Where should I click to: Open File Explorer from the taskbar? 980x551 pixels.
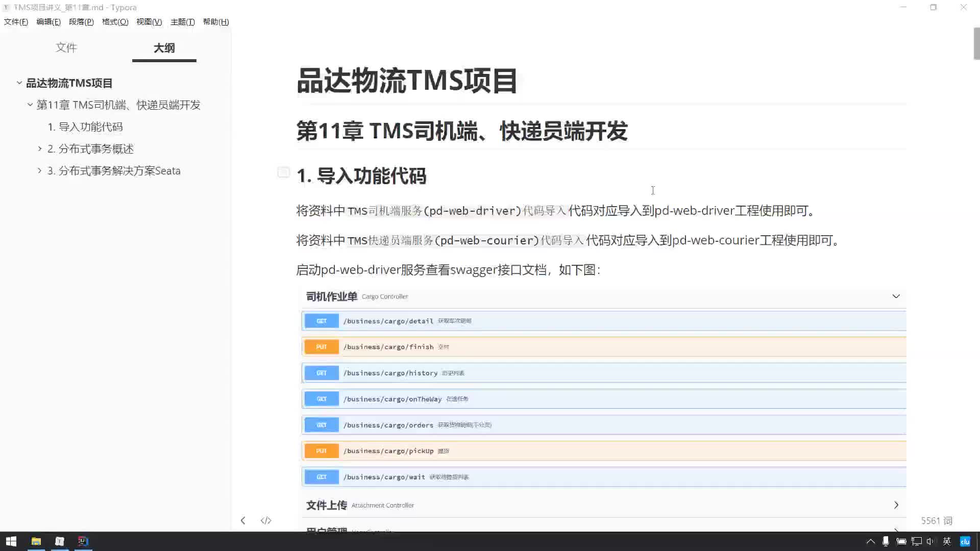point(36,541)
